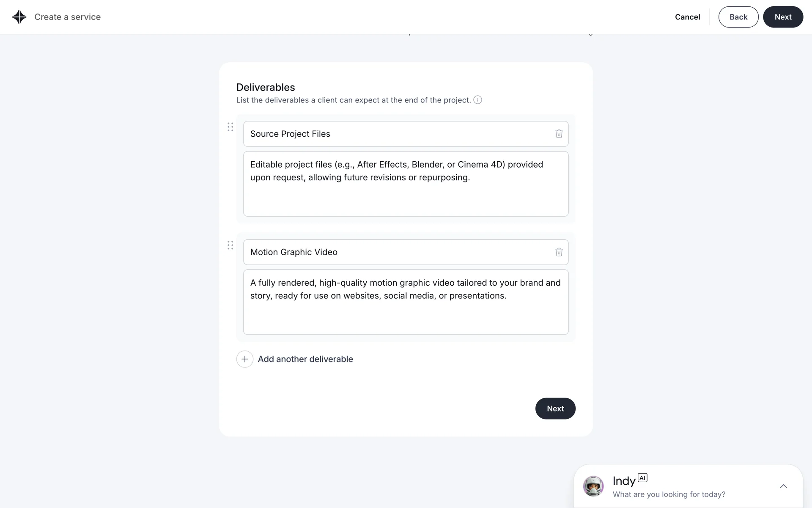Expand the Indy AI chat panel
812x508 pixels.
tap(783, 486)
